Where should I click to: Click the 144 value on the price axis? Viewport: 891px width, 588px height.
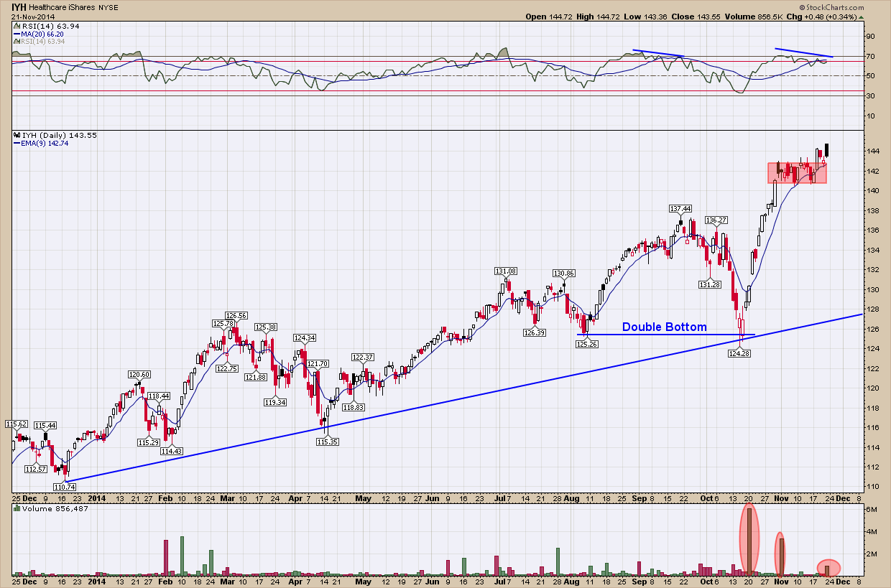coord(872,151)
